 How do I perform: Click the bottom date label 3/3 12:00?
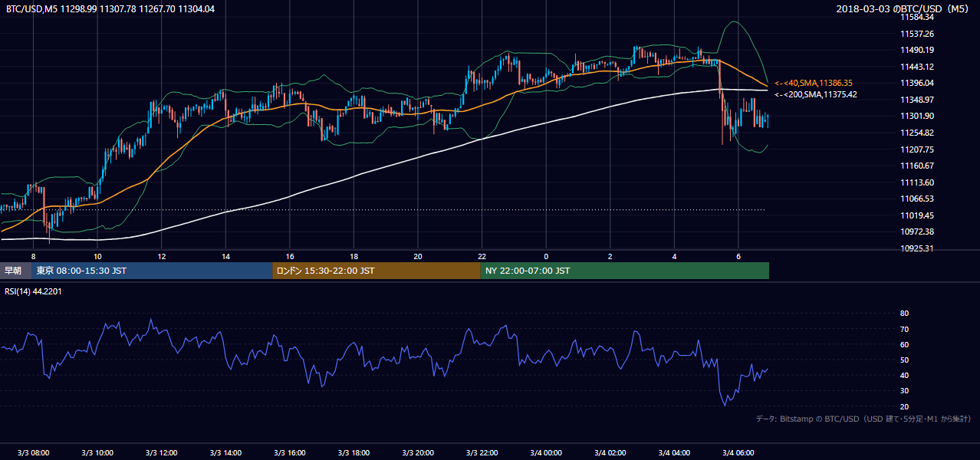pyautogui.click(x=162, y=452)
